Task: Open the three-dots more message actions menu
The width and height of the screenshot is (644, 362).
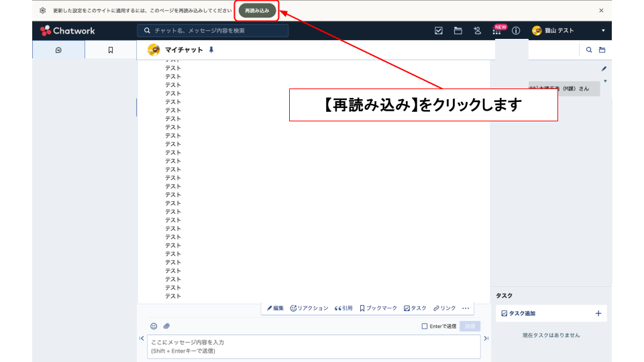Action: 466,308
